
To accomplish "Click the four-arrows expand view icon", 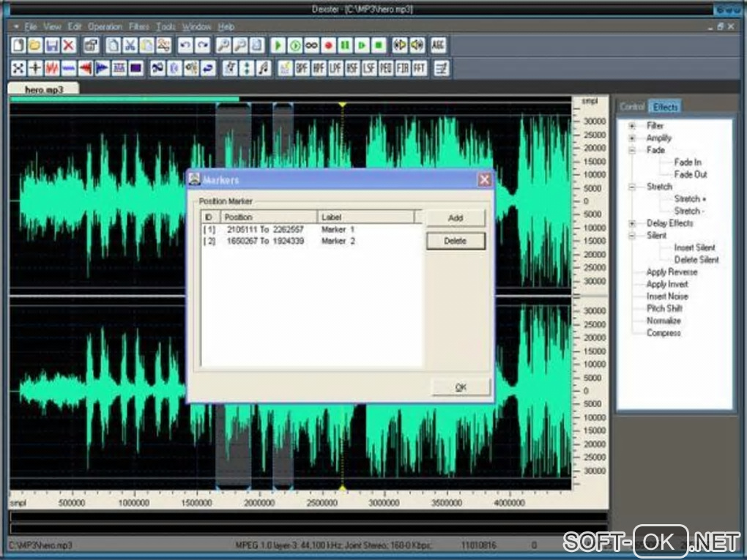I will click(x=18, y=69).
